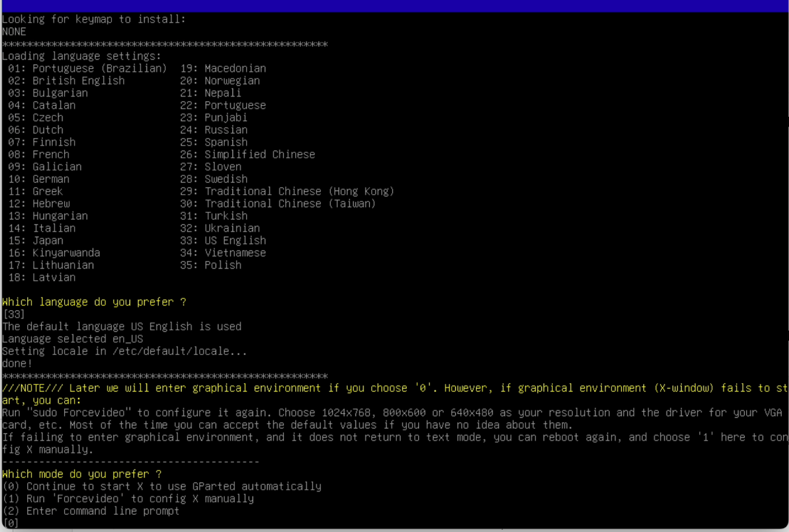Select '16: Kinyarwanda' from the list
The height and width of the screenshot is (532, 789).
(54, 253)
